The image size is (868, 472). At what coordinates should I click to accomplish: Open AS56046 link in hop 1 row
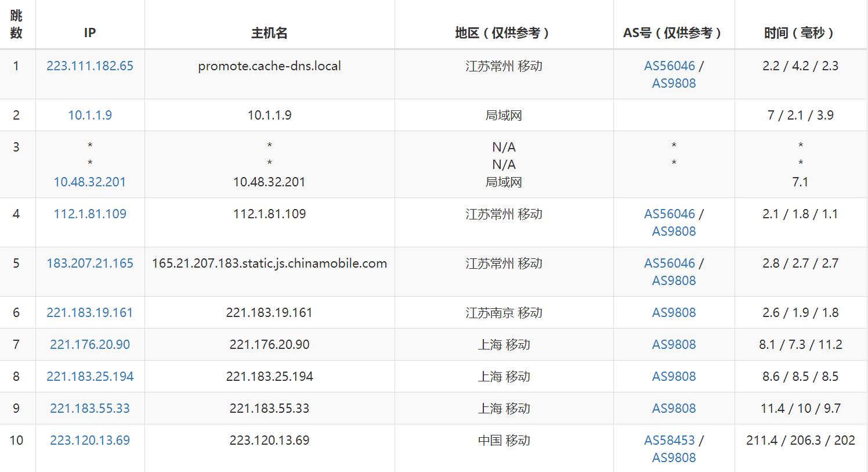pos(670,66)
